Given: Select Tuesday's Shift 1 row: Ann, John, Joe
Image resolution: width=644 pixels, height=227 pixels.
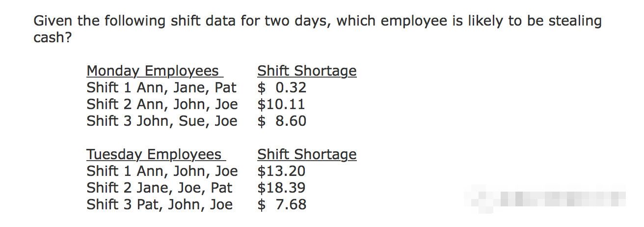Looking at the screenshot, I should tap(162, 171).
